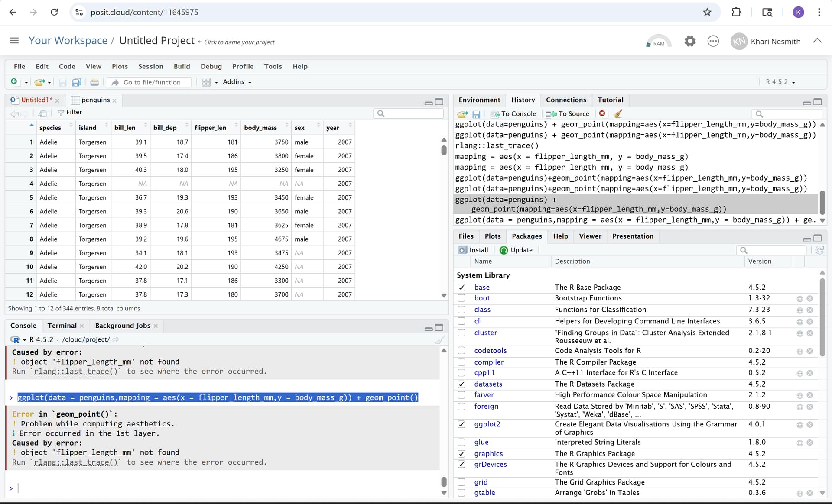Click history pane scrollbar thumb
Image resolution: width=832 pixels, height=504 pixels.
click(x=822, y=202)
